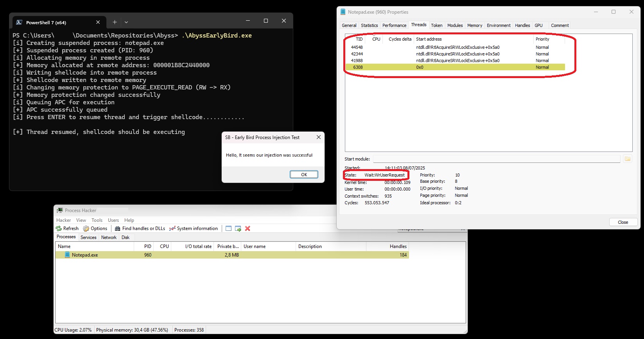Viewport: 644px width, 339px height.
Task: Click OK in the injection message box
Action: click(x=304, y=175)
